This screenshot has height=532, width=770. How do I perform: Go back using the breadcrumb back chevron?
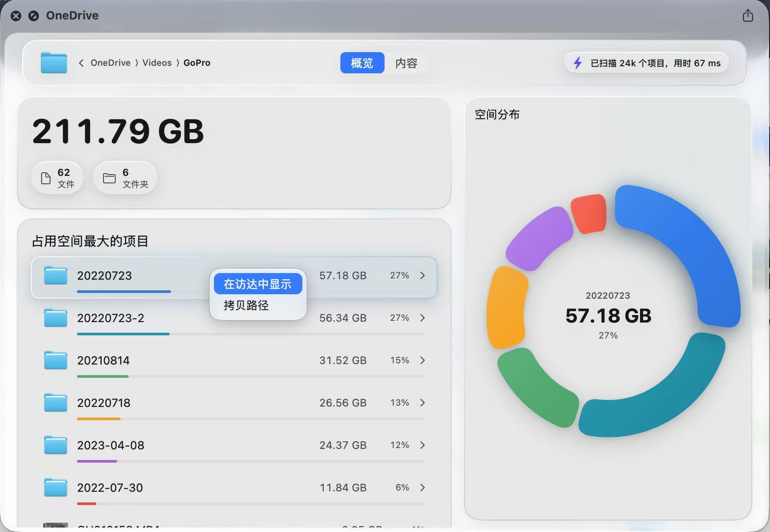(x=81, y=63)
